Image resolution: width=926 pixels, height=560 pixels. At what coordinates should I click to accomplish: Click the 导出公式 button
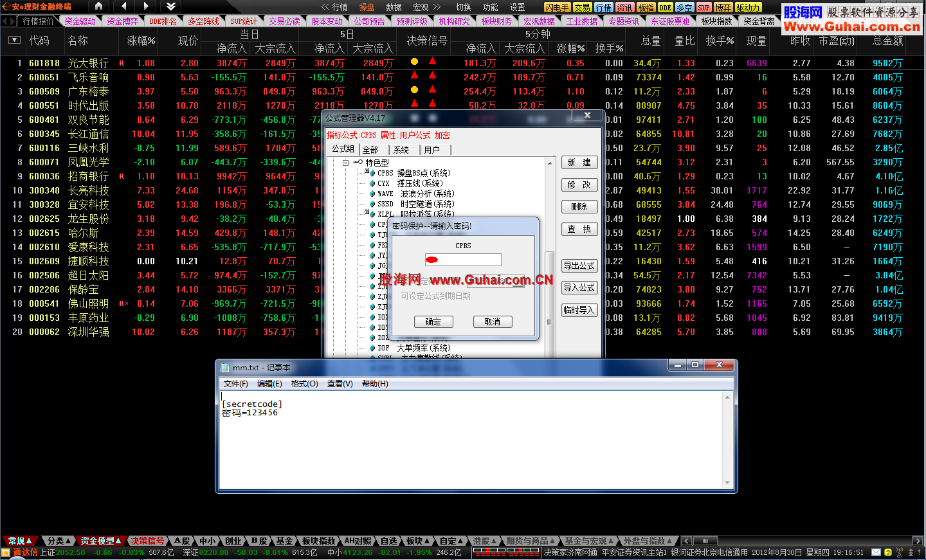tap(579, 266)
